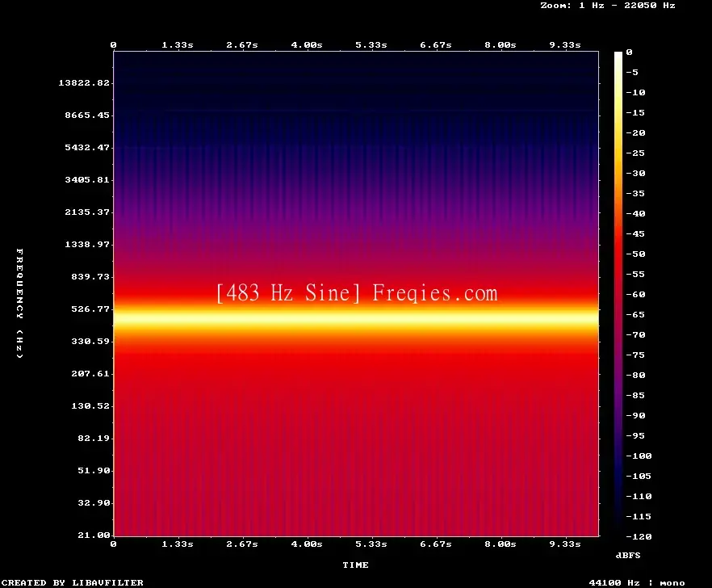The height and width of the screenshot is (588, 712).
Task: Click the -50 value on the dBFS scale
Action: tap(635, 254)
